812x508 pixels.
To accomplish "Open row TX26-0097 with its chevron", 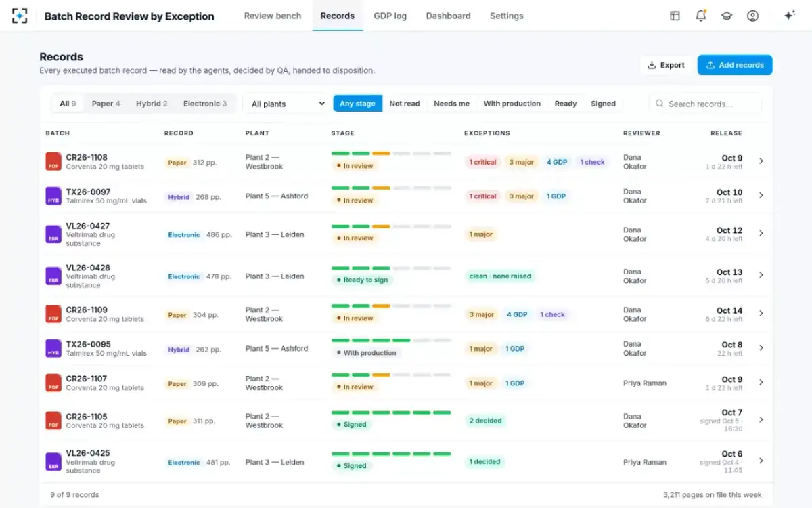I will pyautogui.click(x=761, y=196).
